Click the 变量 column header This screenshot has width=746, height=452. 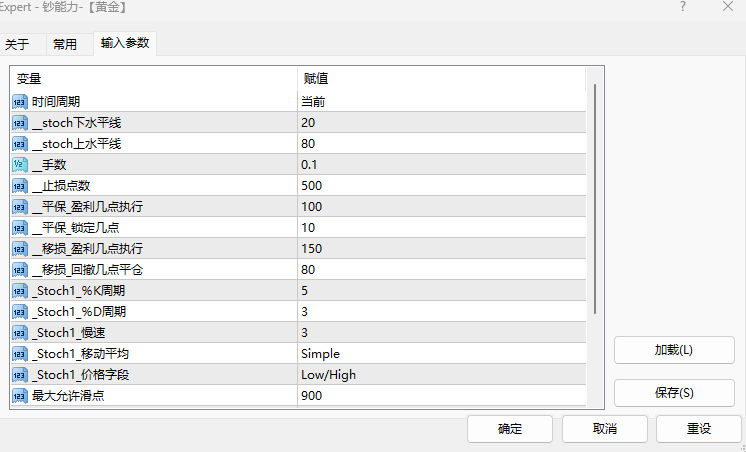pyautogui.click(x=152, y=78)
